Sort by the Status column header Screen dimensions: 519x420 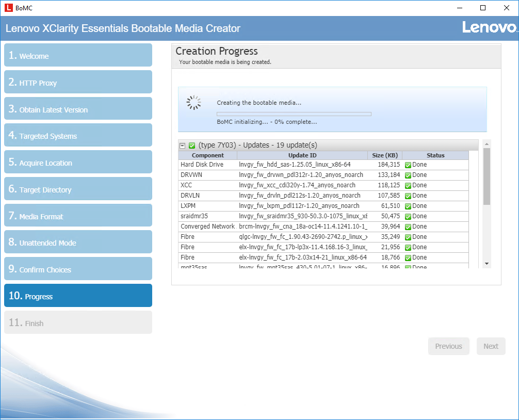click(435, 155)
